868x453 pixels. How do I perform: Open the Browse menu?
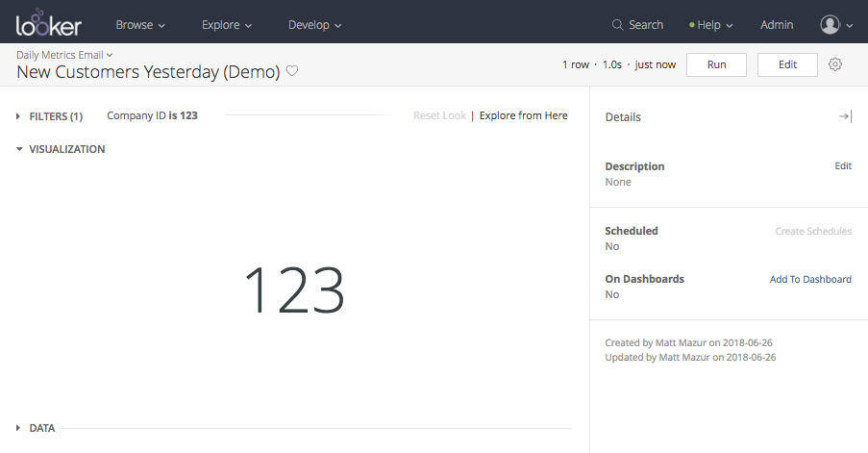(140, 25)
